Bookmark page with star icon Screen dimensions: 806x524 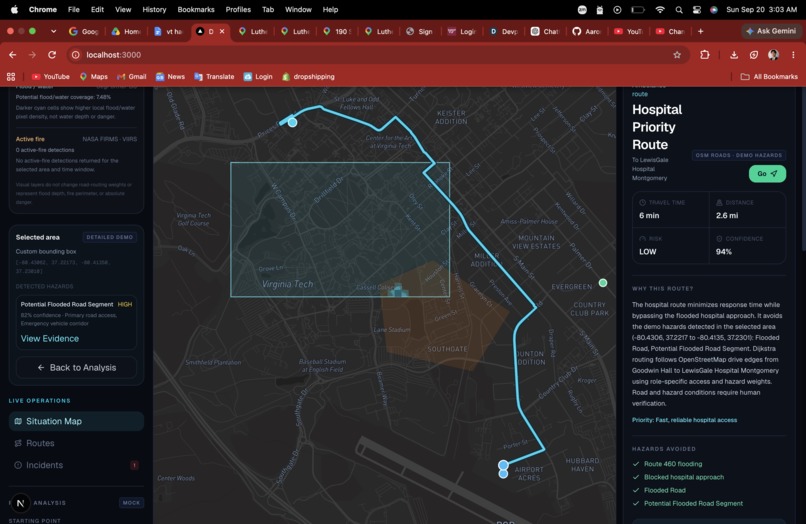click(677, 55)
